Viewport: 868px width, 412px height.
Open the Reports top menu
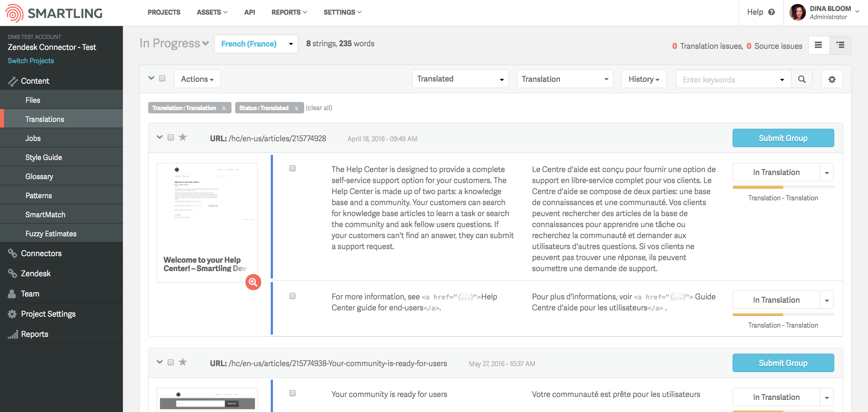(289, 12)
